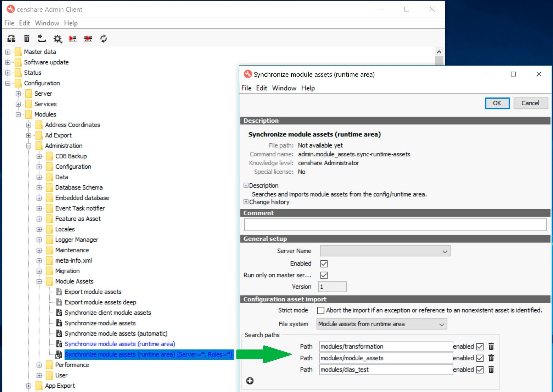
Task: Click the first red-arrow server toolbar icon
Action: (73, 39)
